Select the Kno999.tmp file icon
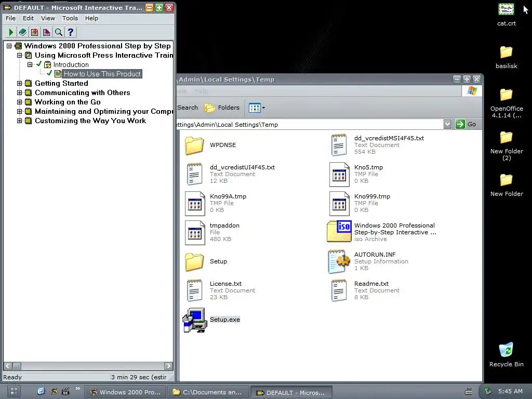532x399 pixels. (339, 204)
